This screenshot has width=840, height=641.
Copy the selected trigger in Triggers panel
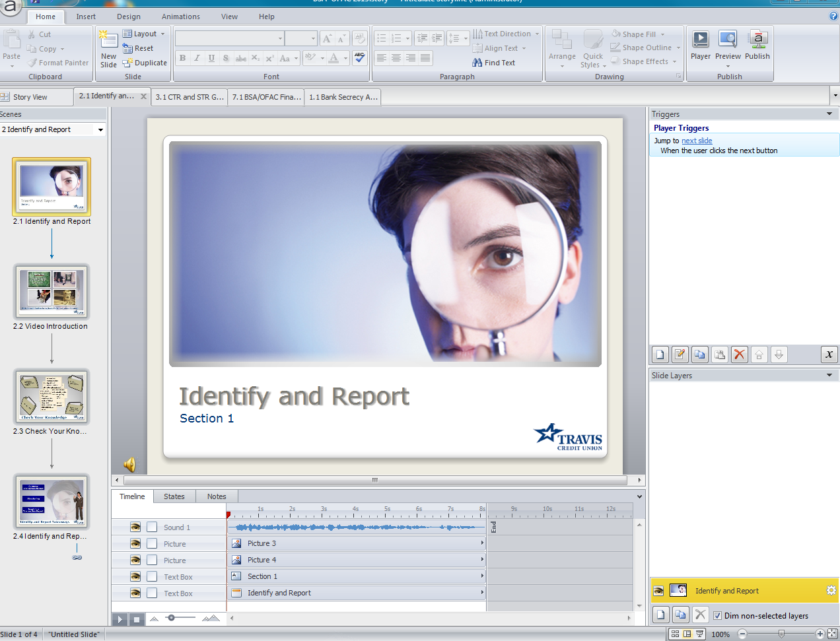pos(699,354)
